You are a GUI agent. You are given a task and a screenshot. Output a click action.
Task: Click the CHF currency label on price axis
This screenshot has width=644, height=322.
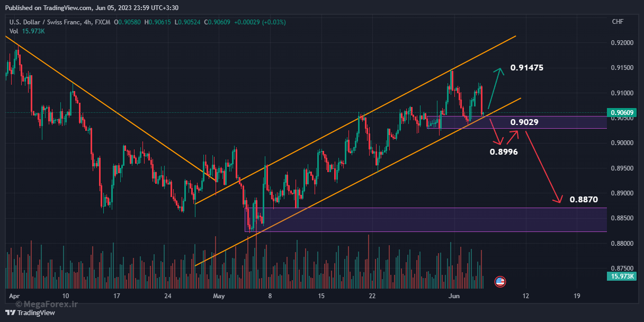coord(618,22)
